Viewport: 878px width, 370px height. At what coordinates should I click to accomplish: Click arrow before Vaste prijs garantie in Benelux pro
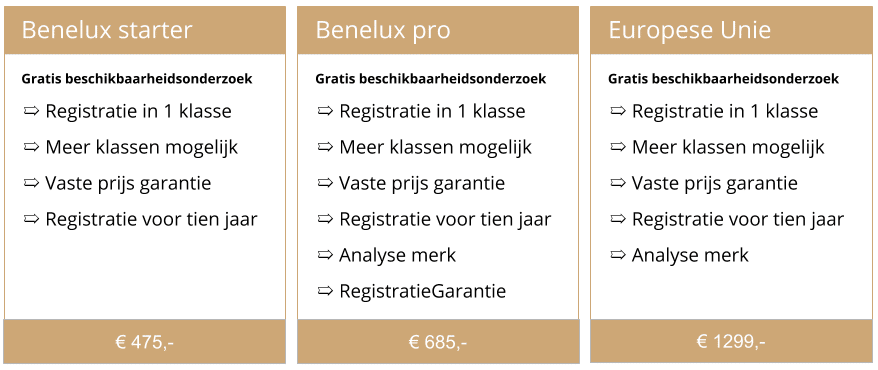(325, 183)
